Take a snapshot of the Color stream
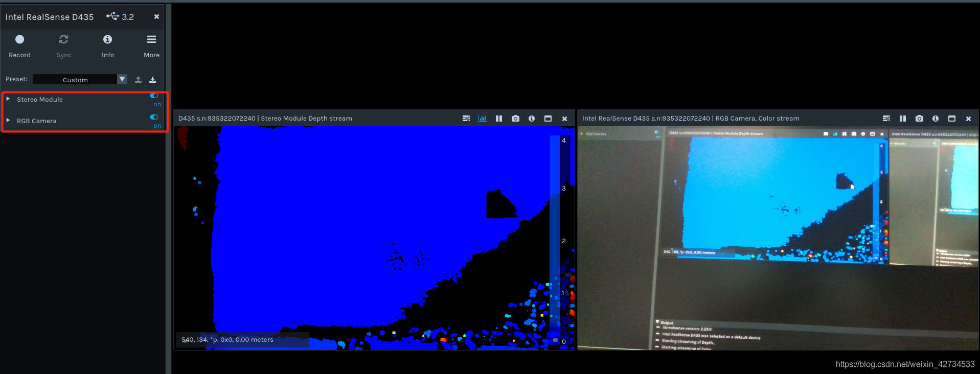 pos(919,119)
